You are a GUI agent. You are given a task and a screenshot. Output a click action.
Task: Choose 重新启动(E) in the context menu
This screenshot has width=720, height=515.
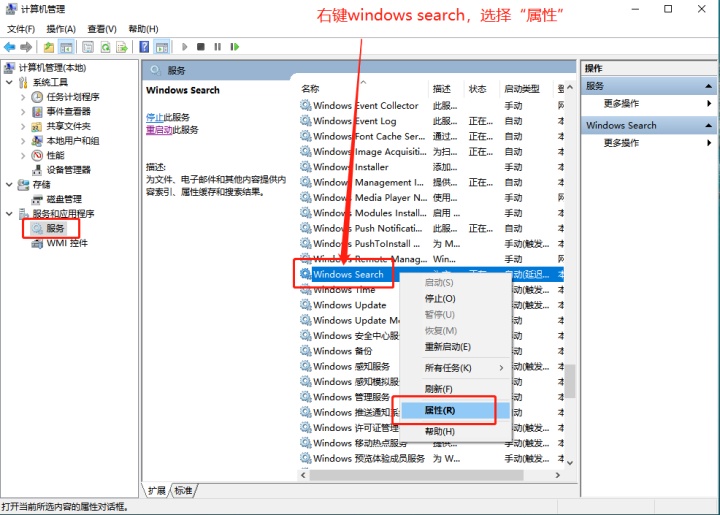pyautogui.click(x=448, y=347)
